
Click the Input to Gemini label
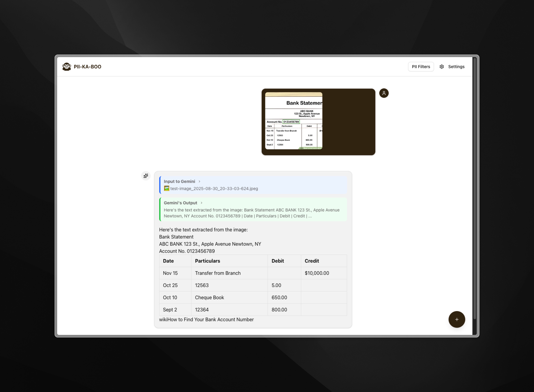click(x=179, y=181)
